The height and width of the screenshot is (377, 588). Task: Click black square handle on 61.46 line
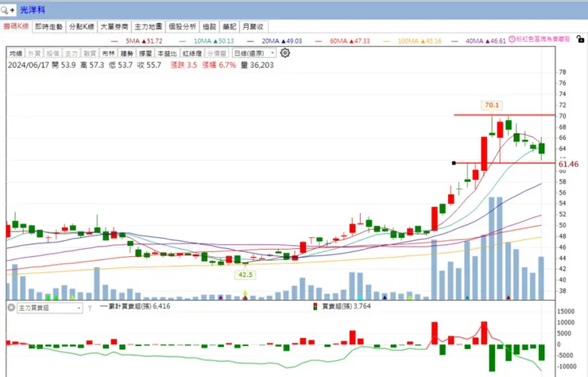click(454, 163)
